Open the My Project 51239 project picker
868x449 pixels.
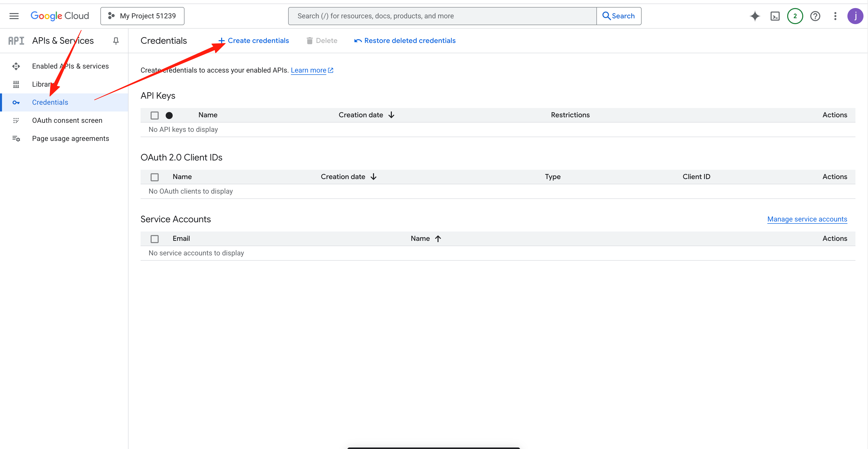tap(142, 16)
